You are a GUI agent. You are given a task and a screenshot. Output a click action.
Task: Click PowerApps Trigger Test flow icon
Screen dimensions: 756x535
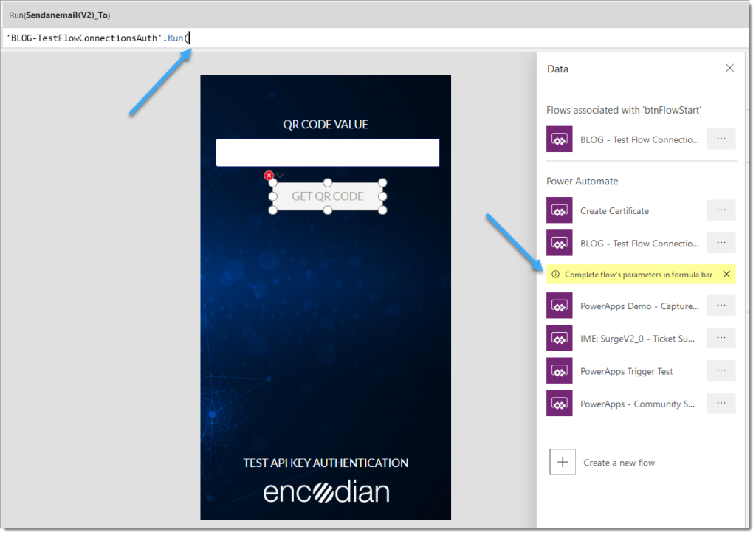tap(560, 370)
